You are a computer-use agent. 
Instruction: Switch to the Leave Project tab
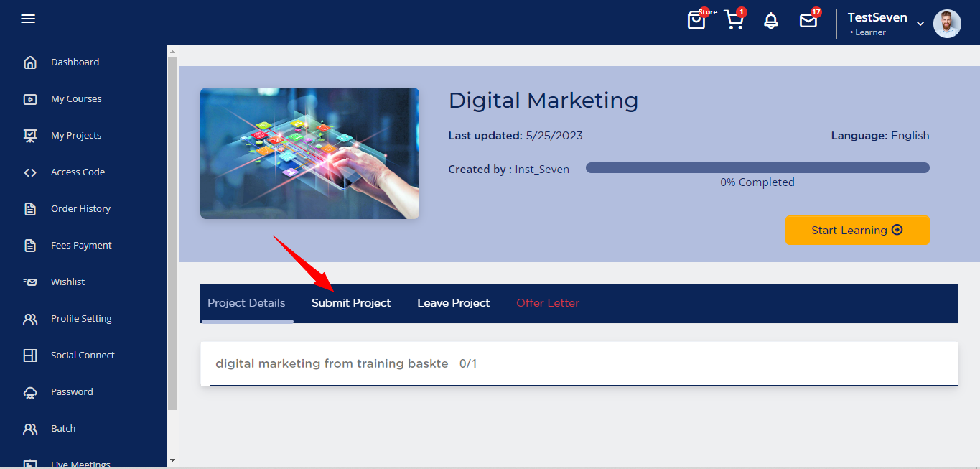click(453, 303)
